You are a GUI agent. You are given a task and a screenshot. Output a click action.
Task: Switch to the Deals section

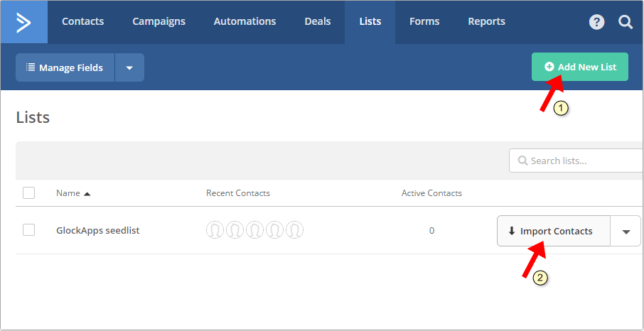click(318, 21)
